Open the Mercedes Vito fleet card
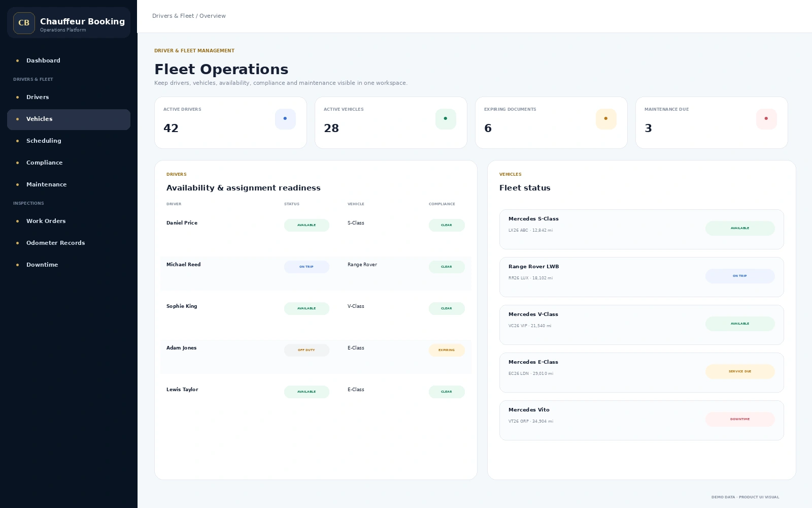The width and height of the screenshot is (812, 508). (x=641, y=420)
